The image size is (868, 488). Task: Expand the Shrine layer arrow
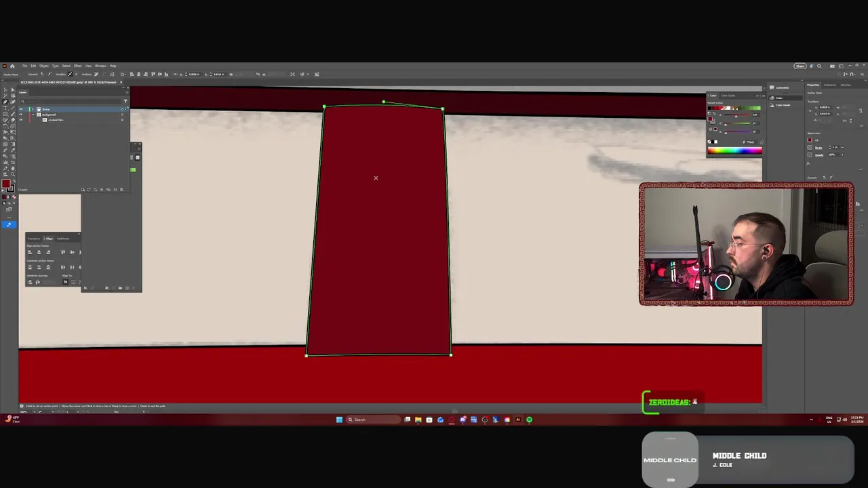click(33, 109)
